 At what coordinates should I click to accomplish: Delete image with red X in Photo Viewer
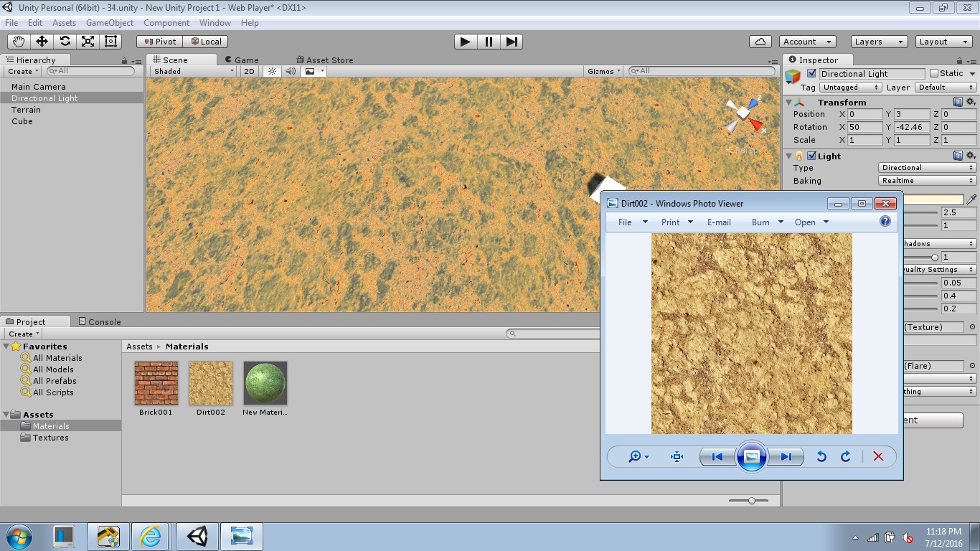pyautogui.click(x=878, y=456)
